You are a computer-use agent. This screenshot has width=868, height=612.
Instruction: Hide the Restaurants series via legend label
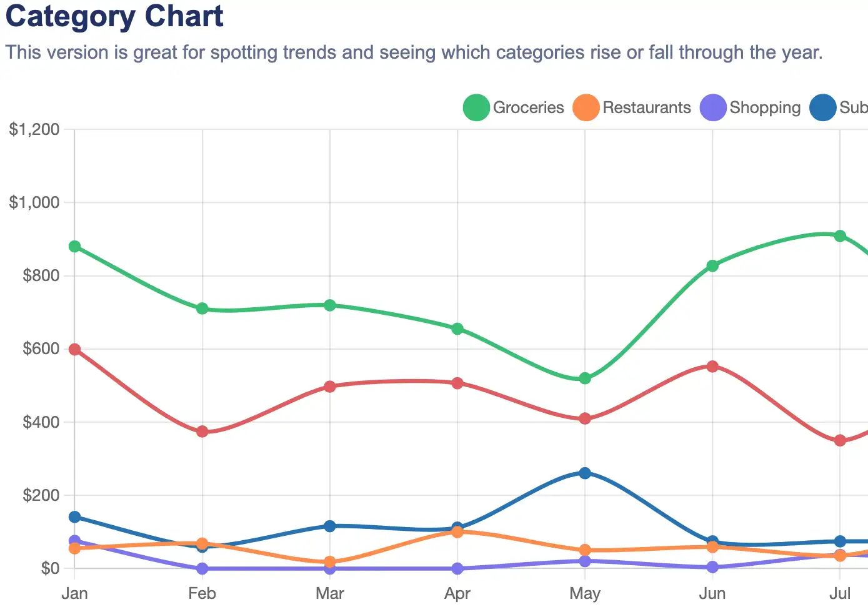coord(646,107)
